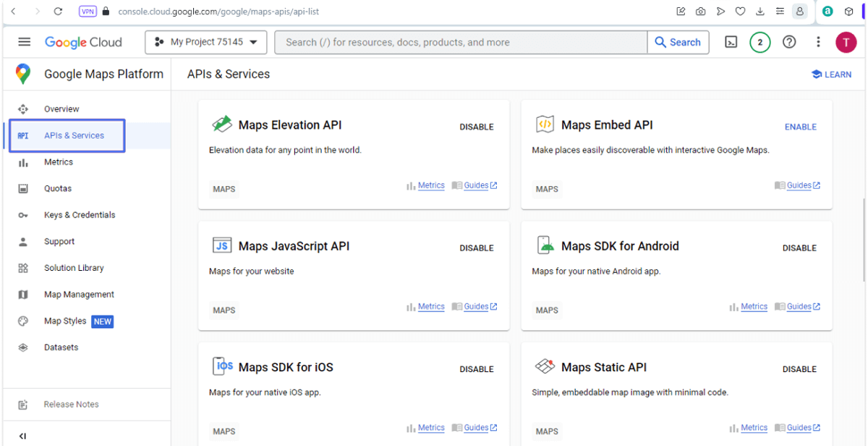Click the browser back arrow
The height and width of the screenshot is (446, 868).
pos(13,12)
